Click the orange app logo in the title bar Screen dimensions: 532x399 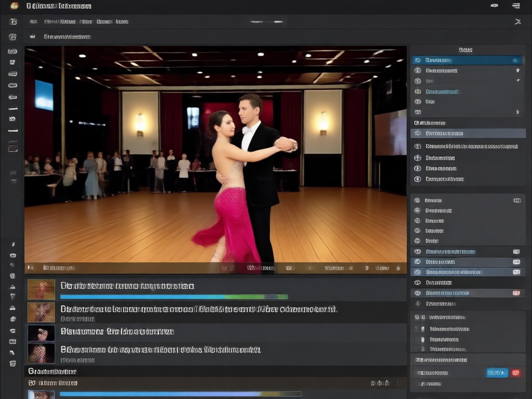[x=14, y=6]
